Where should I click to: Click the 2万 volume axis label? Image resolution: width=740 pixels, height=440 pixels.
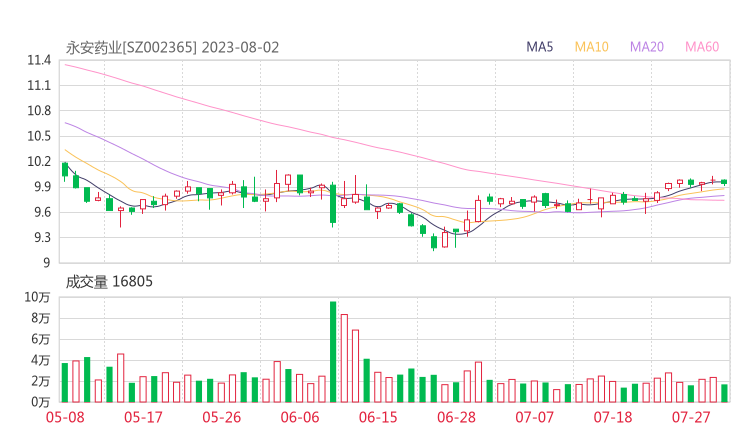[41, 381]
